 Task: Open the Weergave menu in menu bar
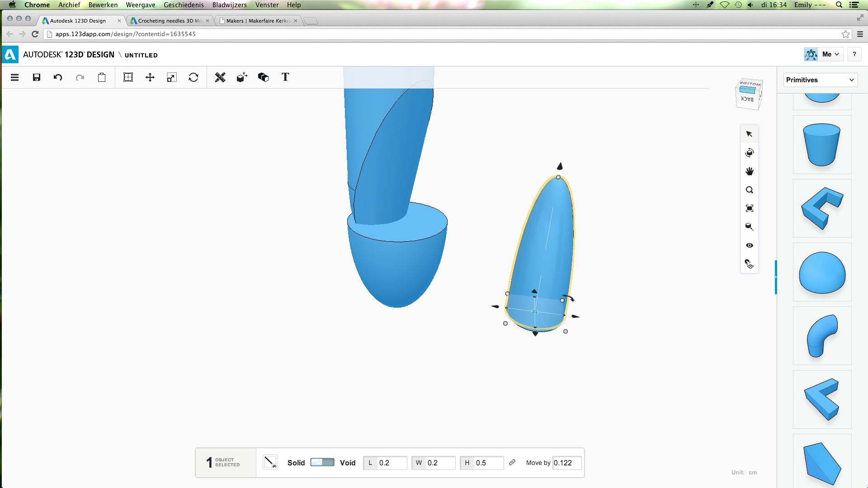coord(141,5)
